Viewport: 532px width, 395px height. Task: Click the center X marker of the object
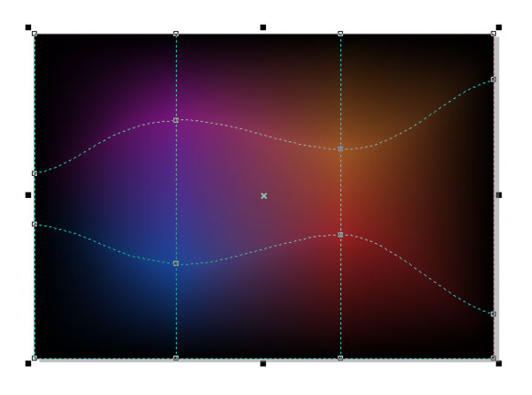pos(264,195)
